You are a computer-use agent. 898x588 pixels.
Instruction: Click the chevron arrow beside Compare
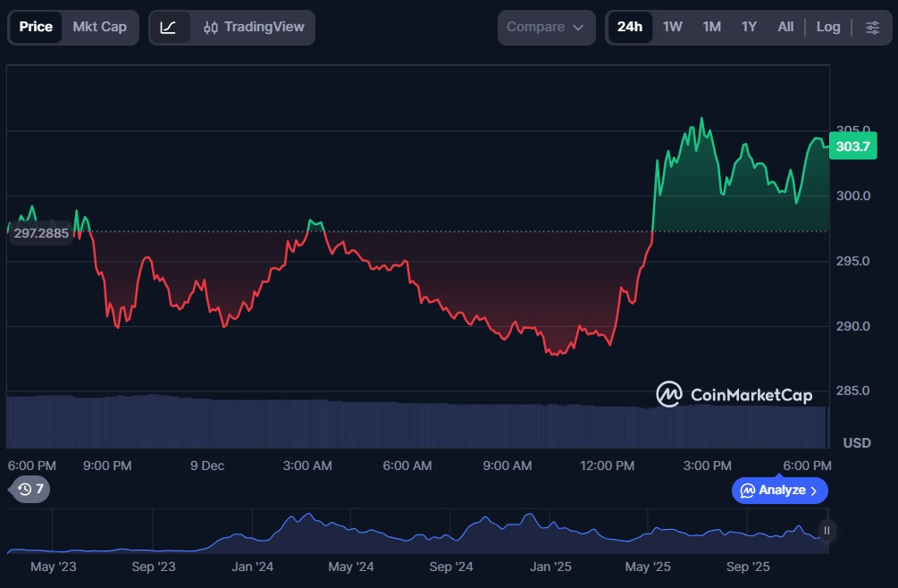(578, 28)
